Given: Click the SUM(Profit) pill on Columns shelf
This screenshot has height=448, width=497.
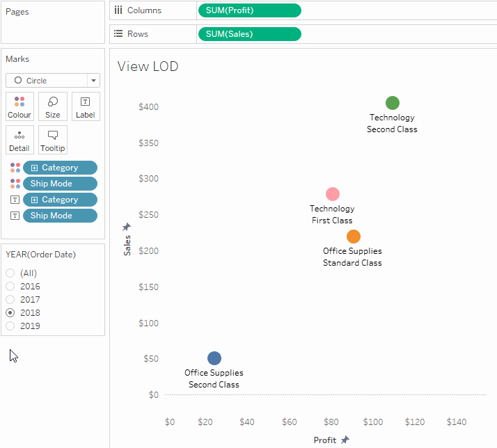Looking at the screenshot, I should [x=249, y=10].
